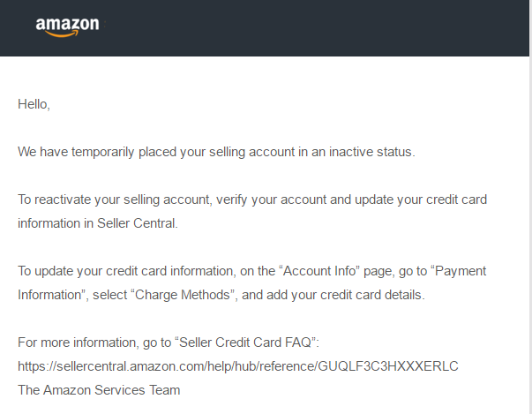Click the quoted "Account Info" text
Screen dimensions: 532x414
pos(319,271)
